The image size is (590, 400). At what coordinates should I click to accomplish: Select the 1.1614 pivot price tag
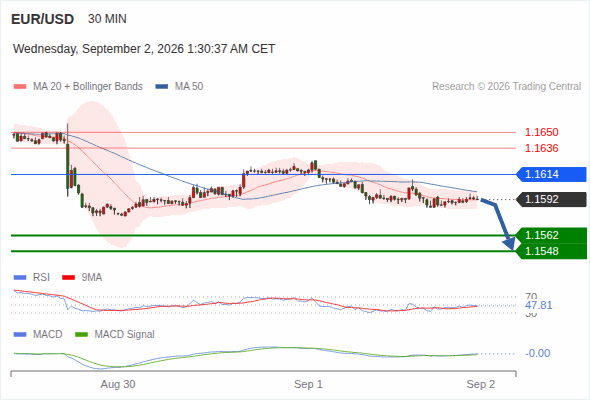tap(551, 174)
